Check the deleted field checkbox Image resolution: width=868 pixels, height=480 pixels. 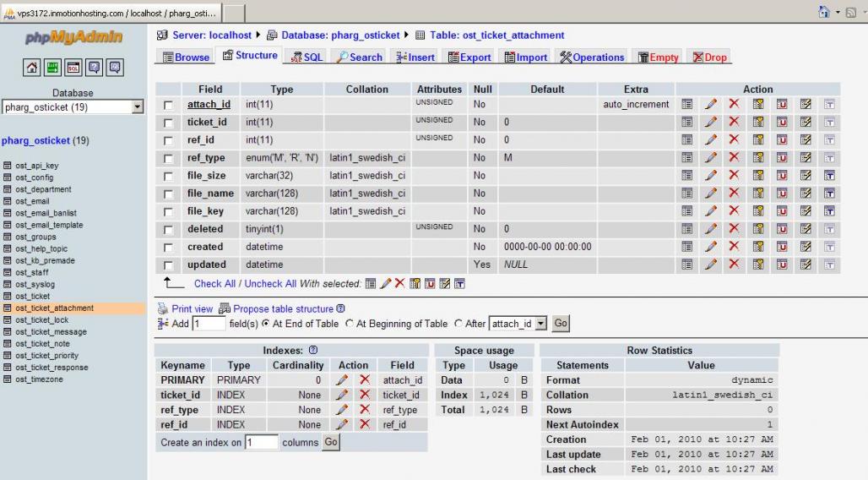coord(168,230)
